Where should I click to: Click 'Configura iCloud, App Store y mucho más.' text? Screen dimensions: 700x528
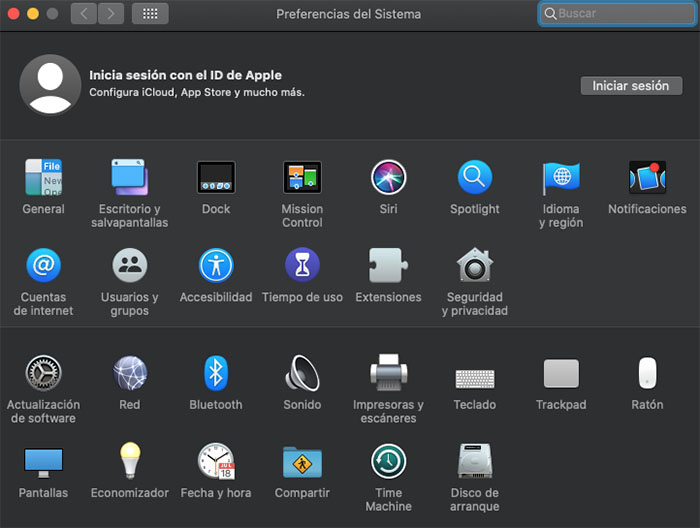[197, 92]
